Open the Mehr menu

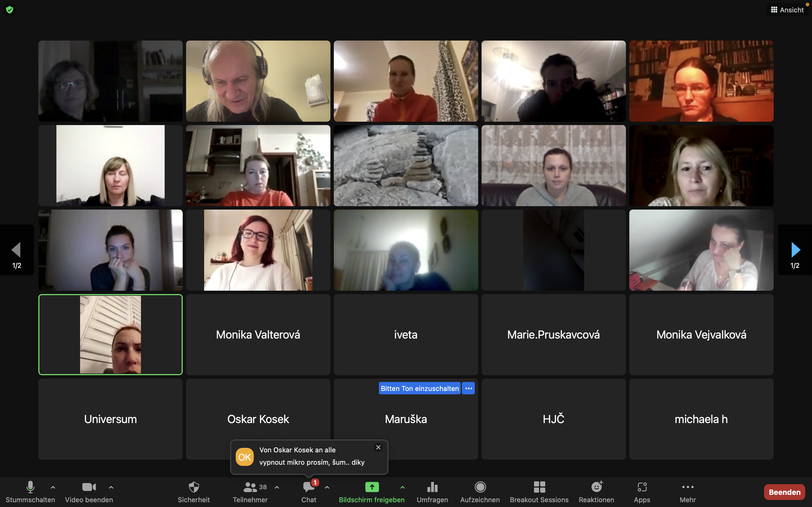(687, 487)
